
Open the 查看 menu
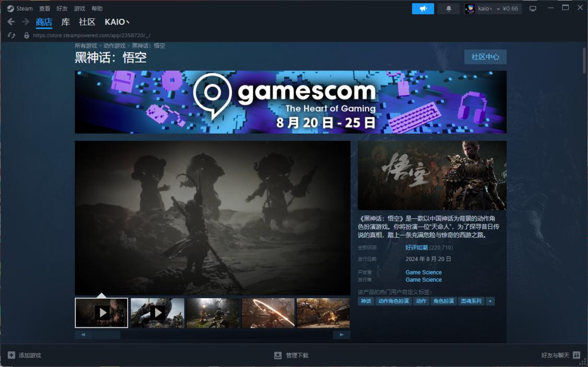click(x=44, y=8)
